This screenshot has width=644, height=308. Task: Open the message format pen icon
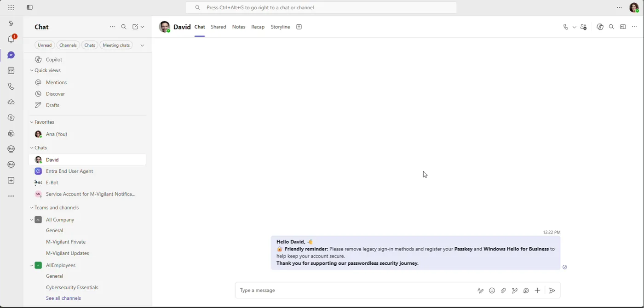pos(480,291)
